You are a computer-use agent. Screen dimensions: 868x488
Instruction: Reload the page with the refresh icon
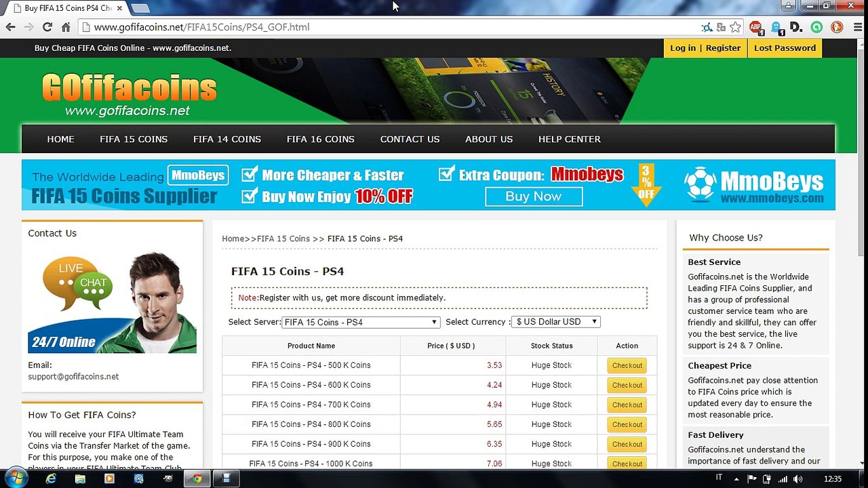(47, 27)
